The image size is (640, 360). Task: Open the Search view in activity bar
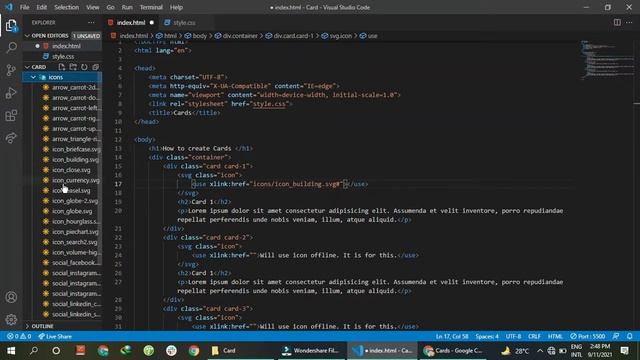11,47
